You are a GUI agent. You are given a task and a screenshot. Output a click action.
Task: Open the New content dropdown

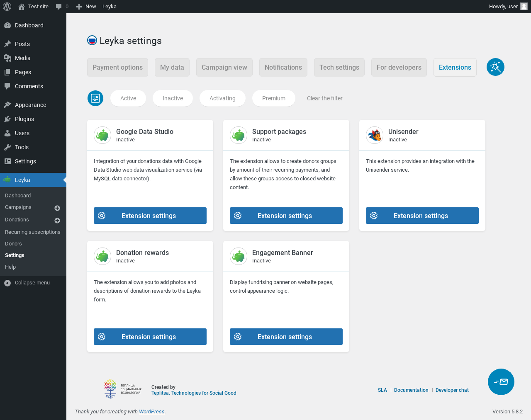(x=86, y=7)
